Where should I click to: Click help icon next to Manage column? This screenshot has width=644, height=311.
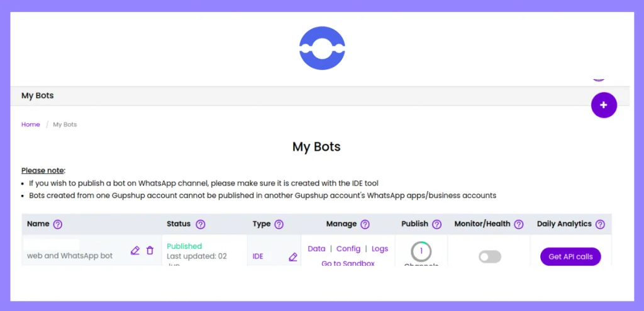pos(365,224)
